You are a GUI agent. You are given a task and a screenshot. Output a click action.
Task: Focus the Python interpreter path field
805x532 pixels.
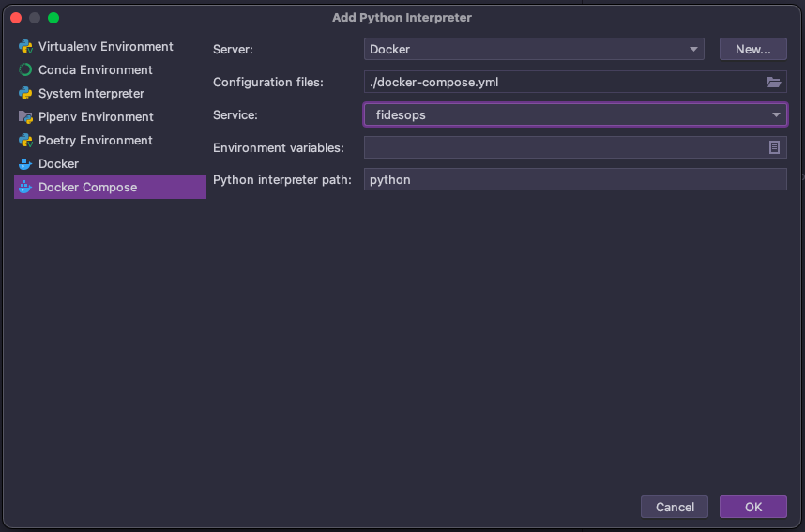575,179
